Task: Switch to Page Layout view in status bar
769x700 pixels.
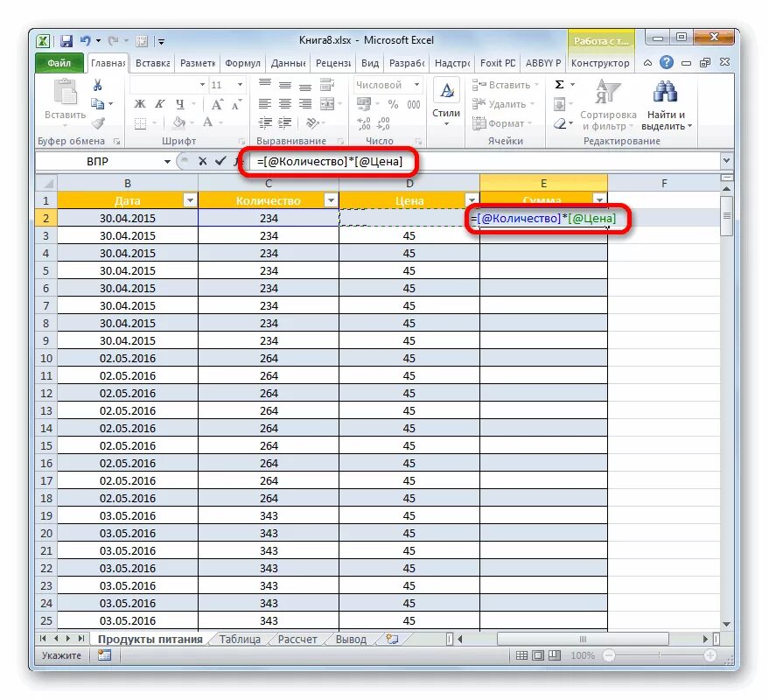Action: click(x=538, y=655)
